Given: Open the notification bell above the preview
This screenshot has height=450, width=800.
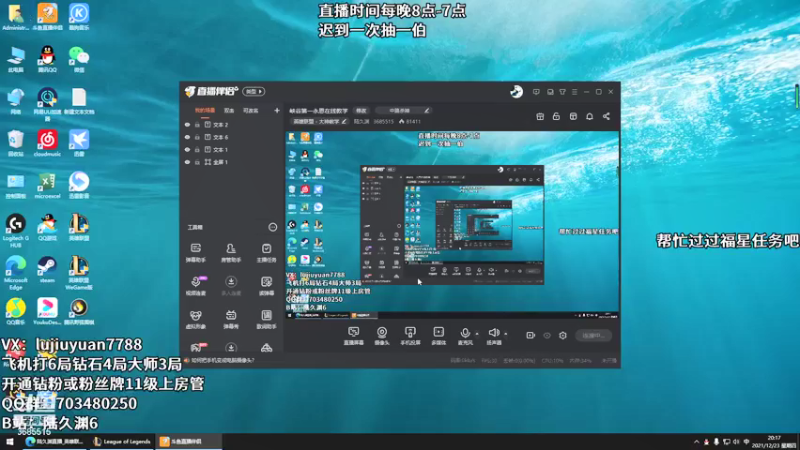Looking at the screenshot, I should (589, 116).
